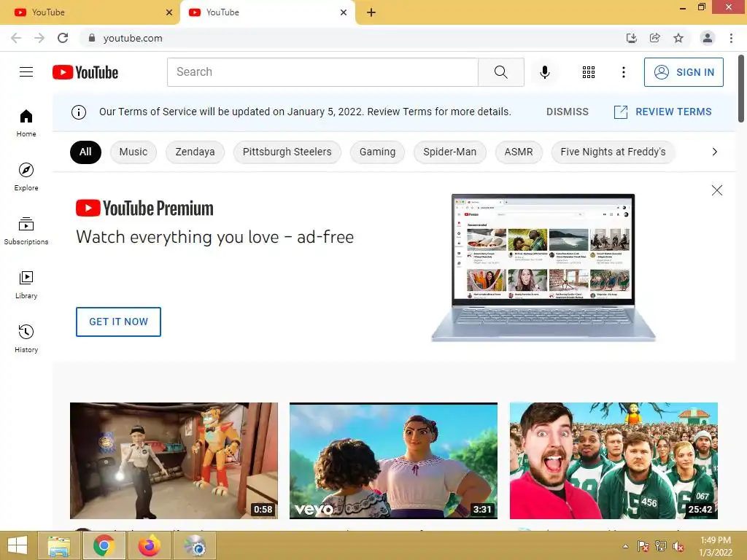Open the 25:42 crowd video thumbnail

coord(614,461)
